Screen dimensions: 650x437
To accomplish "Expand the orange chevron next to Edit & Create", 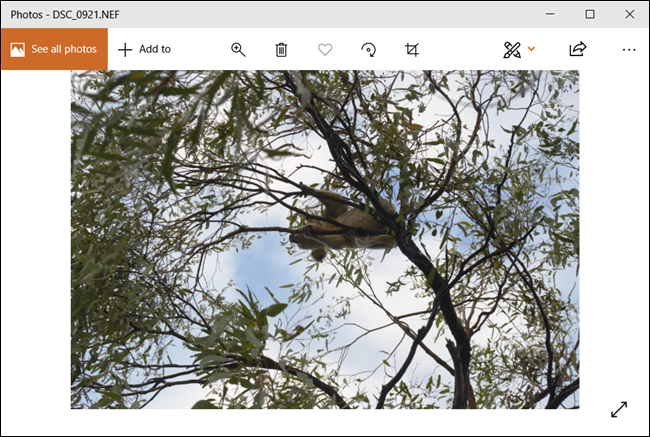I will (532, 49).
